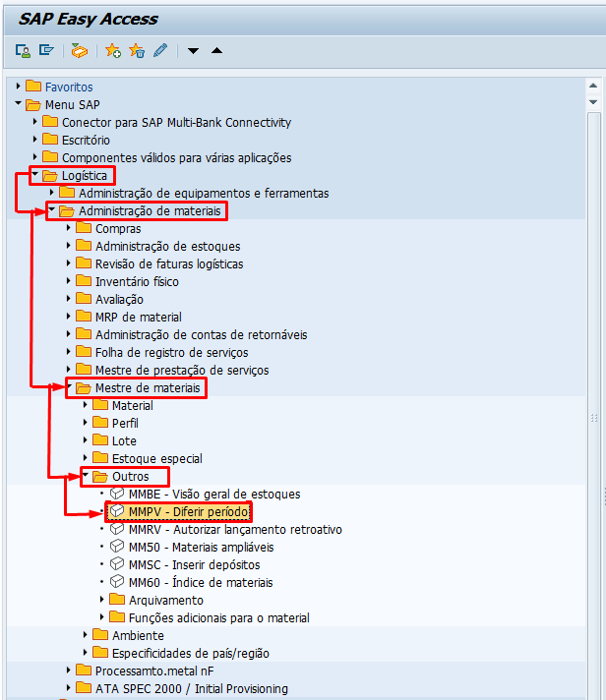Select the MRP de material folder
This screenshot has height=700, width=606.
(x=138, y=317)
